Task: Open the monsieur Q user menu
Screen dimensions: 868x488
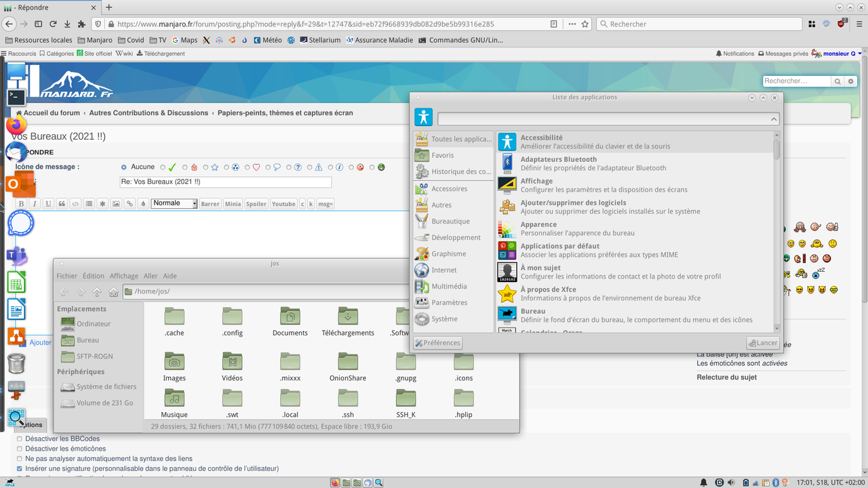Action: pos(841,54)
